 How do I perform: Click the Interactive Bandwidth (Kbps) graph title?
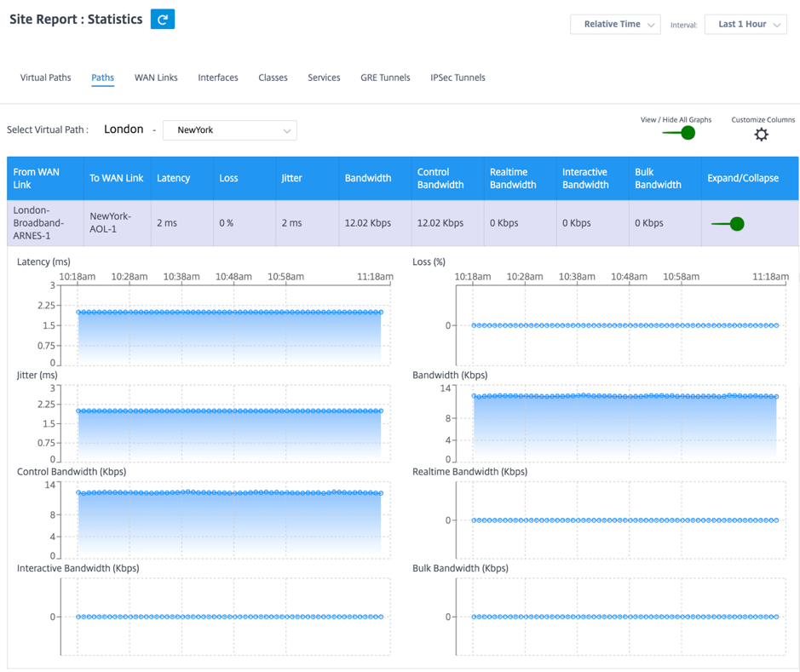coord(78,568)
